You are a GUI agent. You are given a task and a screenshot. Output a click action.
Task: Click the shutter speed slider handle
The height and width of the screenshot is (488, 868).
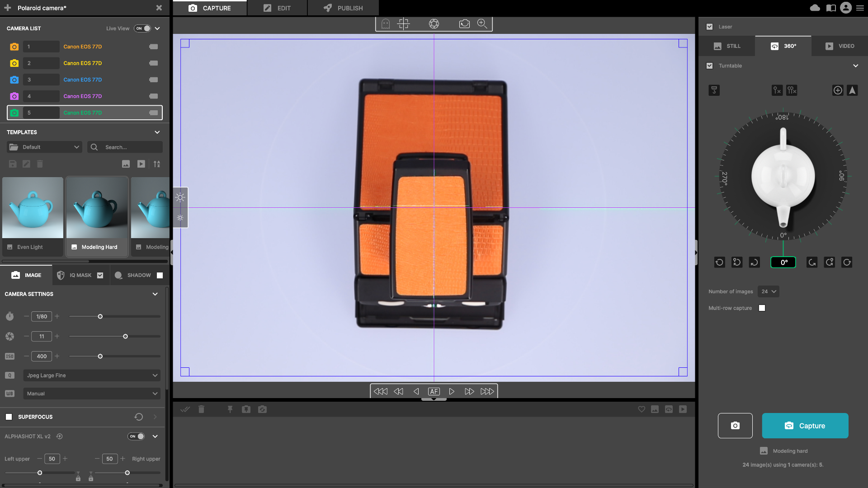[x=100, y=317]
